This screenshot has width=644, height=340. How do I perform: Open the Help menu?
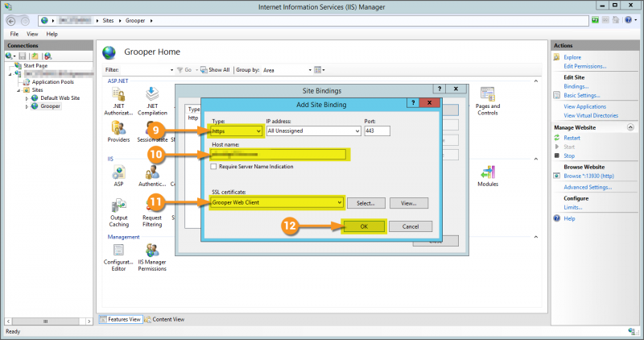tap(52, 34)
